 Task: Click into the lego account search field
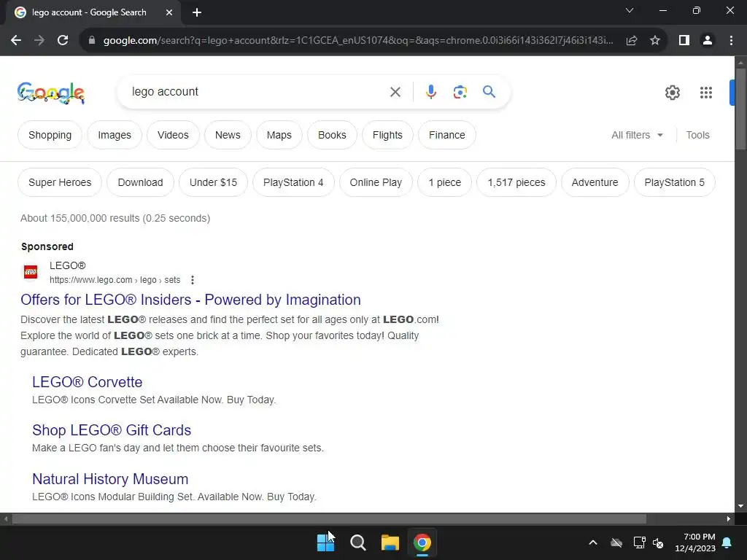coord(258,91)
